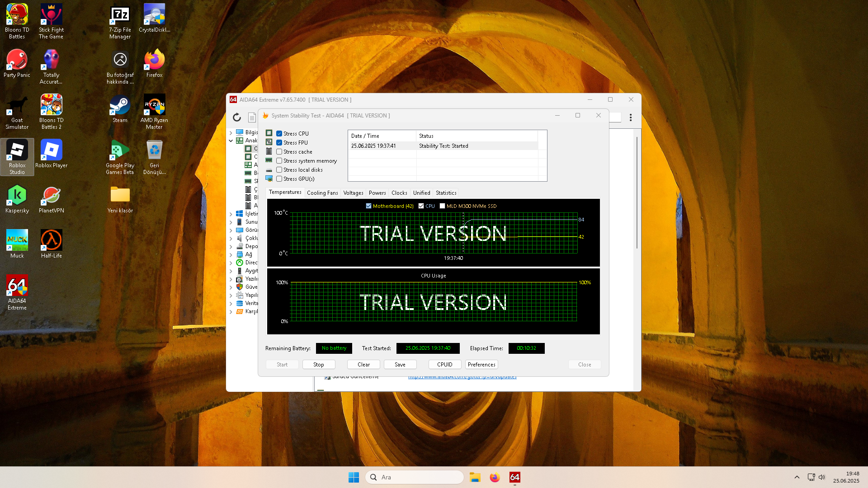This screenshot has height=488, width=868.
Task: Open PlanetVPN desktop shortcut
Action: click(51, 199)
